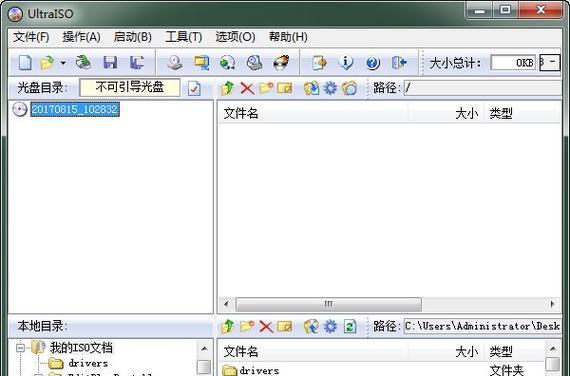Open an existing image file
The width and height of the screenshot is (570, 376).
click(47, 63)
